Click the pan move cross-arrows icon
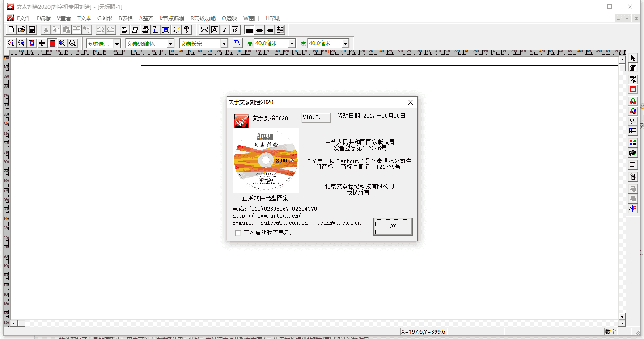Image resolution: width=644 pixels, height=339 pixels. point(42,43)
